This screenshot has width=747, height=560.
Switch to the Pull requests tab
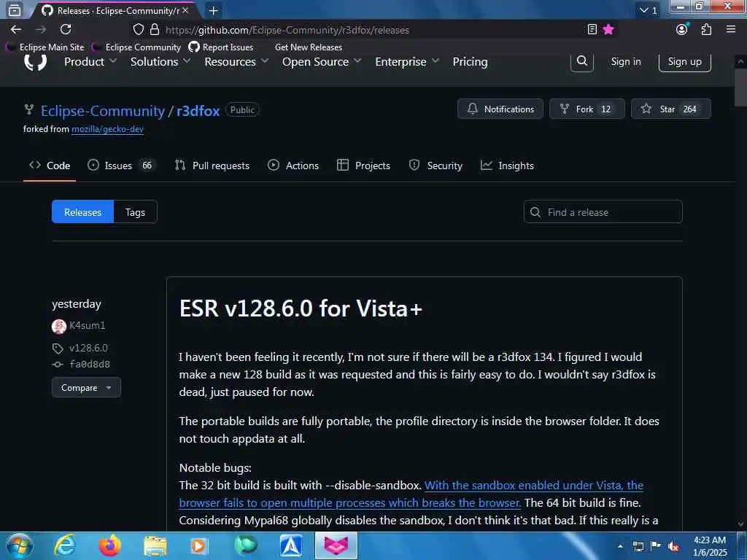(x=212, y=166)
